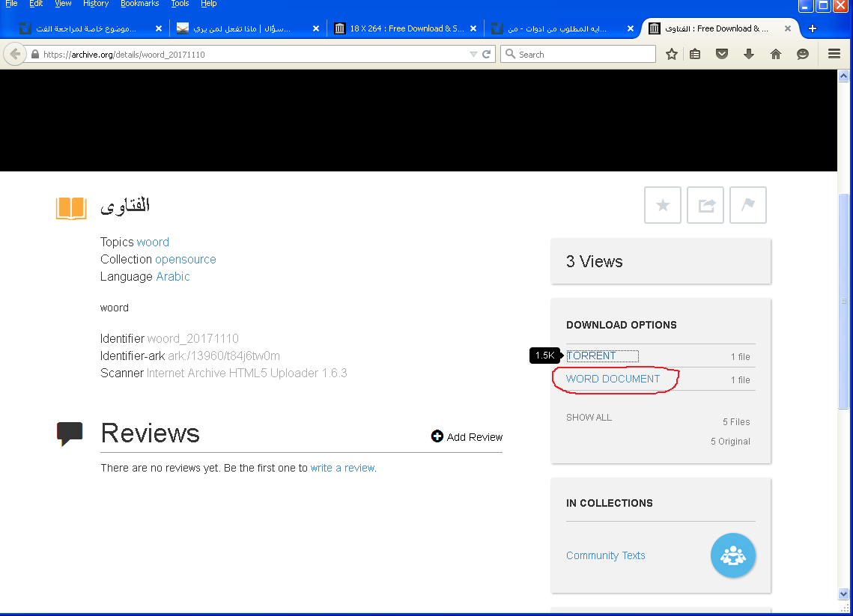Open the View menu
Image resolution: width=853 pixels, height=616 pixels.
(63, 4)
